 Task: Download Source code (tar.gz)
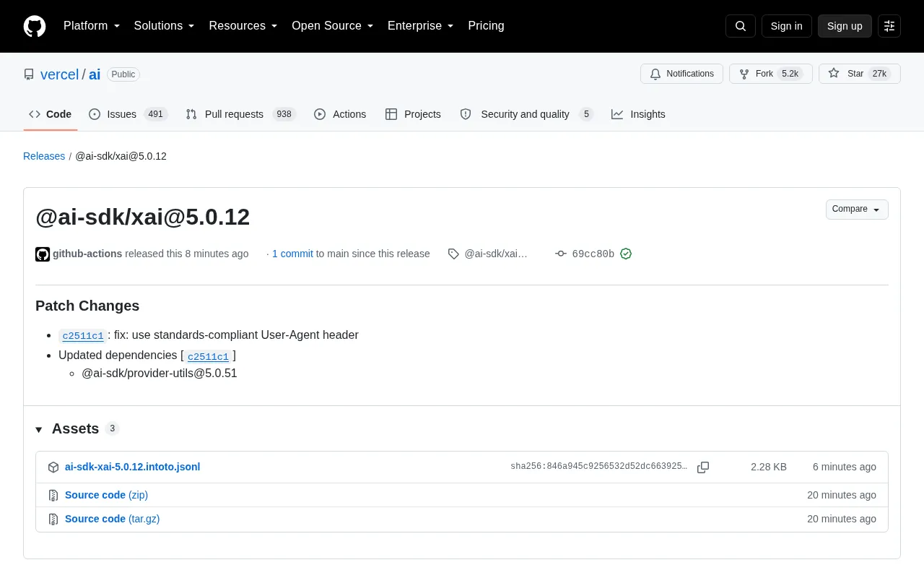click(112, 519)
